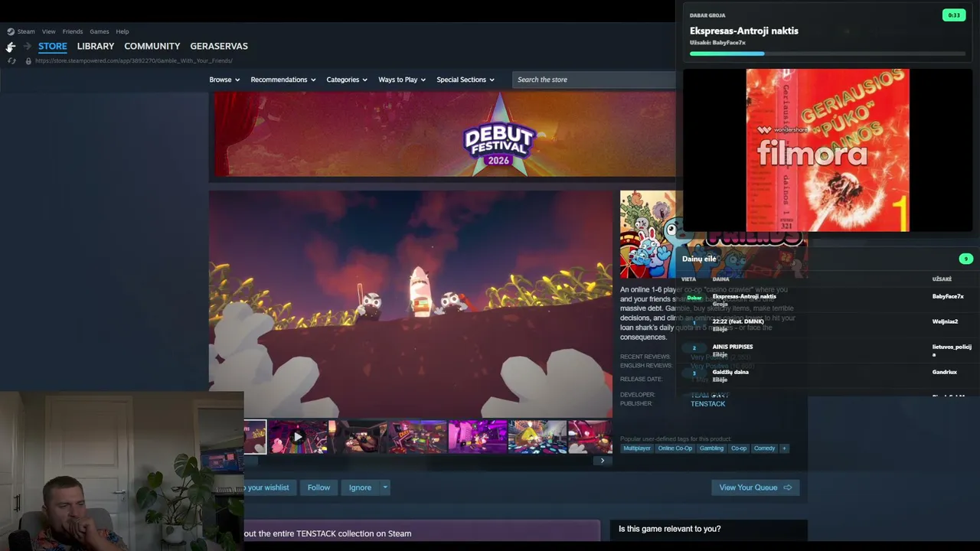980x551 pixels.
Task: Open the Friends menu
Action: [x=73, y=31]
